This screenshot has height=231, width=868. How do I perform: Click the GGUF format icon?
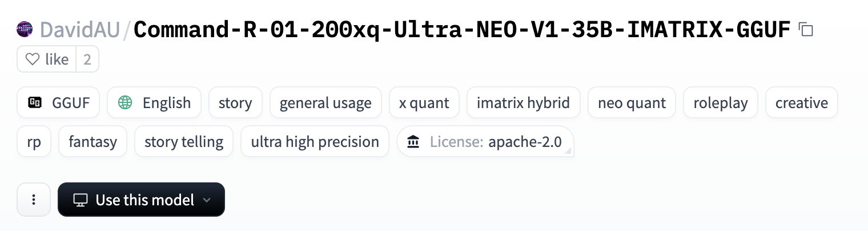[x=35, y=103]
